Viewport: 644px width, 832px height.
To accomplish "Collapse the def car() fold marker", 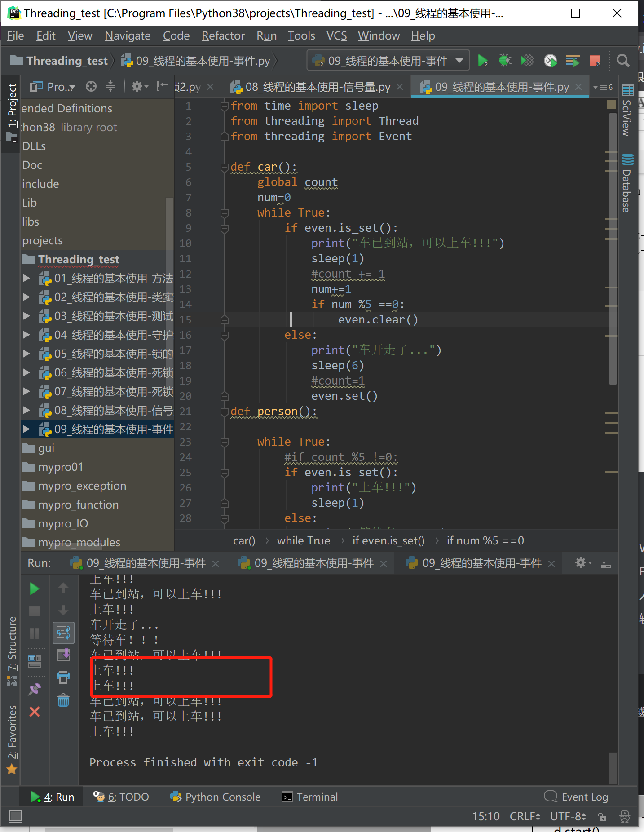I will coord(225,167).
